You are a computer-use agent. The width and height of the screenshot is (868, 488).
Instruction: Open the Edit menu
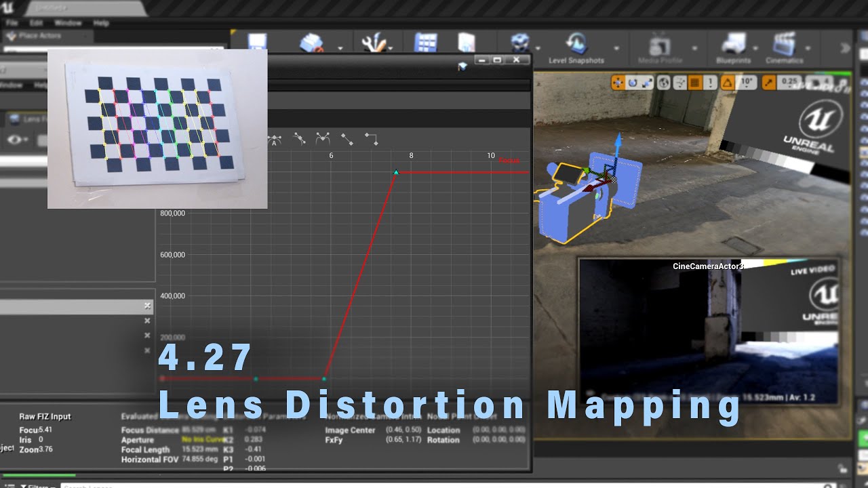(x=36, y=23)
